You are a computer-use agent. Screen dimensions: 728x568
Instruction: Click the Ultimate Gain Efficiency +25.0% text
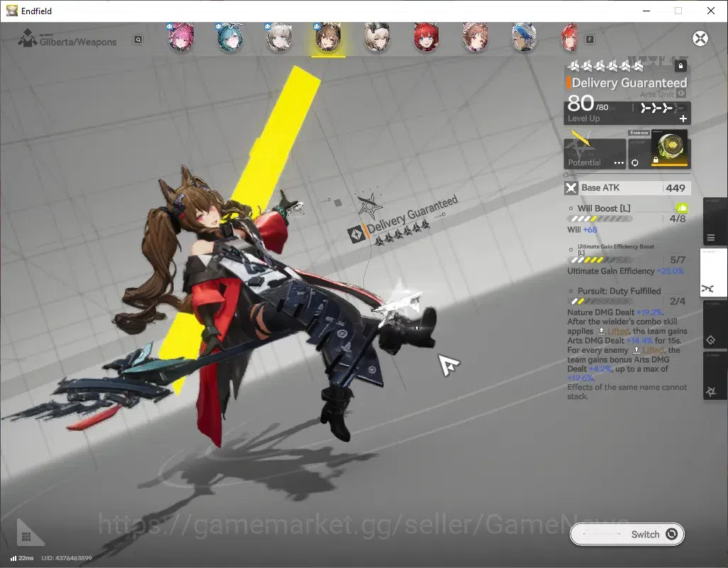point(625,271)
